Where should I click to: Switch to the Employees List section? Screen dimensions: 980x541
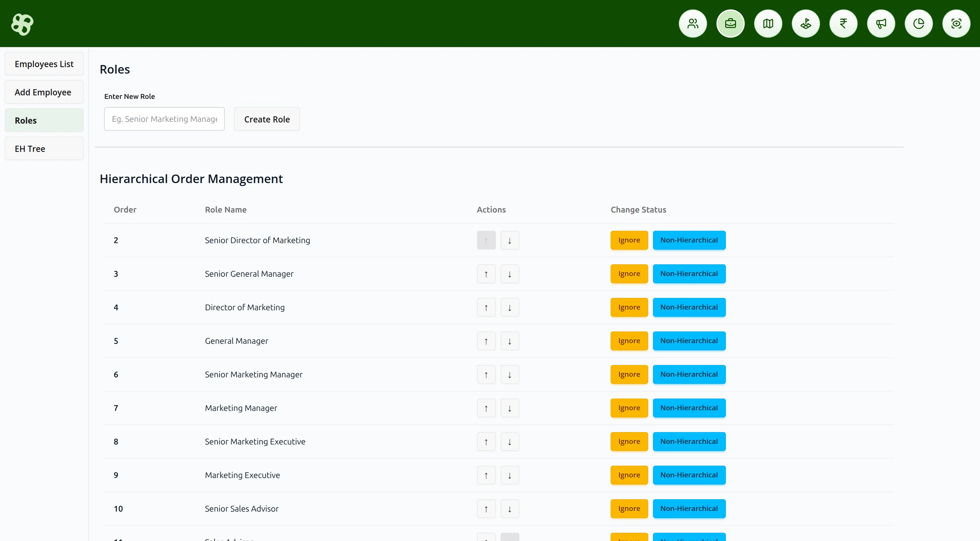[x=44, y=64]
